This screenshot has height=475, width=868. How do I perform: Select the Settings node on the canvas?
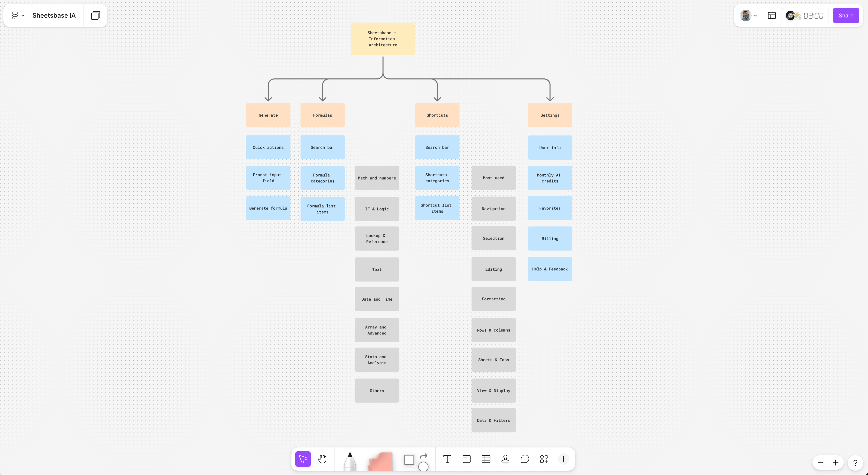(x=550, y=115)
